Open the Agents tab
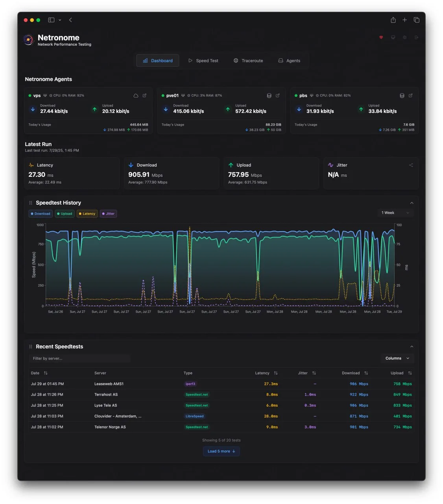The height and width of the screenshot is (504, 443). pos(289,61)
